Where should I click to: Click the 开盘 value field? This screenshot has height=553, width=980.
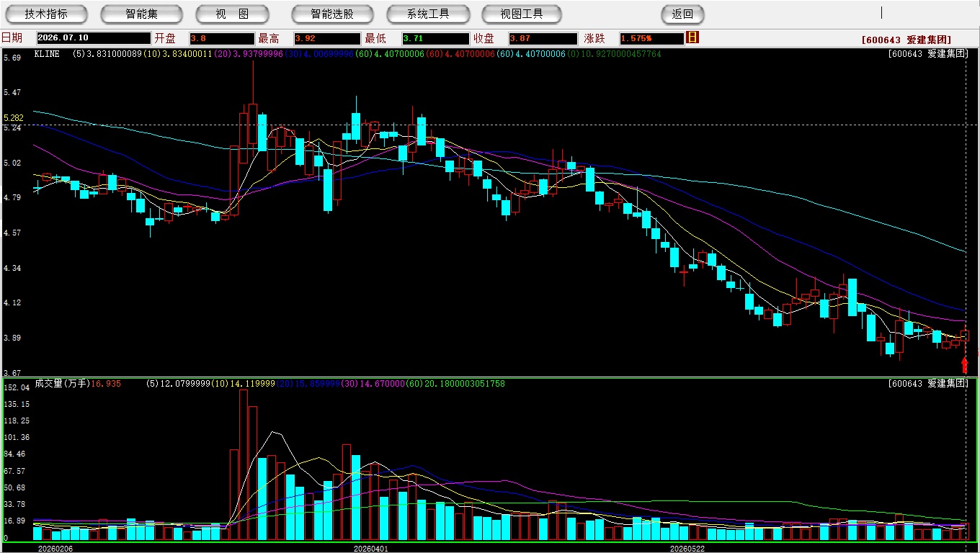[x=222, y=38]
